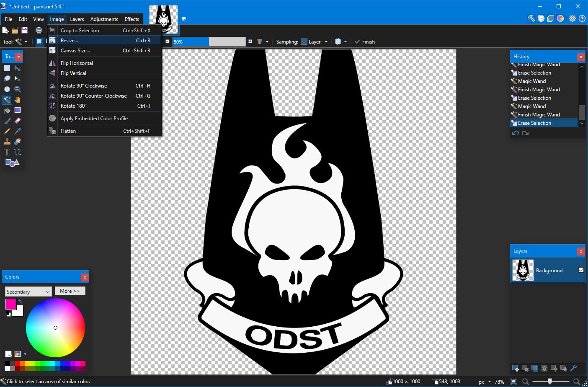588x387 pixels.
Task: Click the Zoom to Window status bar icon
Action: (513, 382)
